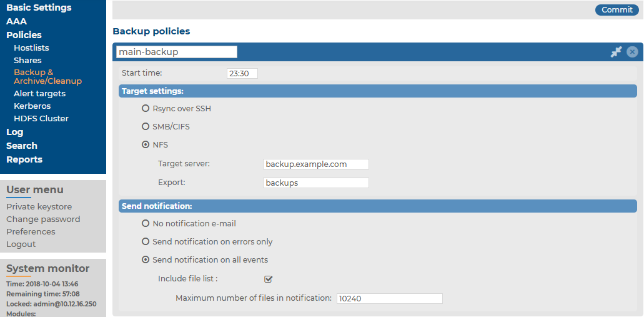The width and height of the screenshot is (644, 317).
Task: Close the main-backup policy panel
Action: (632, 52)
